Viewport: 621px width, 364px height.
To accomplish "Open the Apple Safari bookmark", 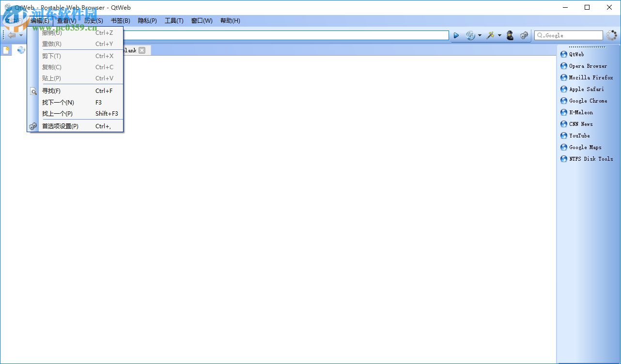I will (582, 89).
